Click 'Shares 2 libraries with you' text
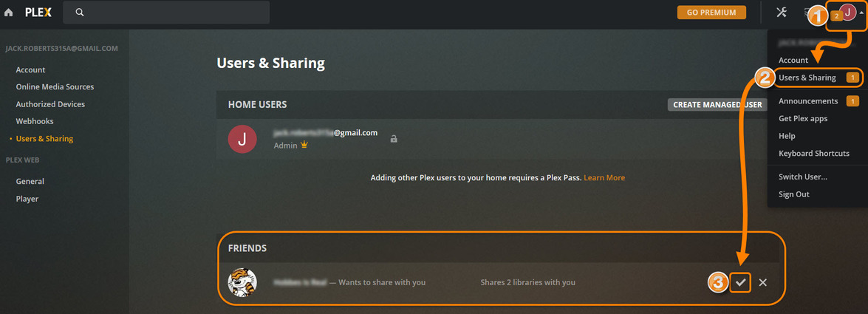Screen dimensions: 868x314 coord(528,282)
